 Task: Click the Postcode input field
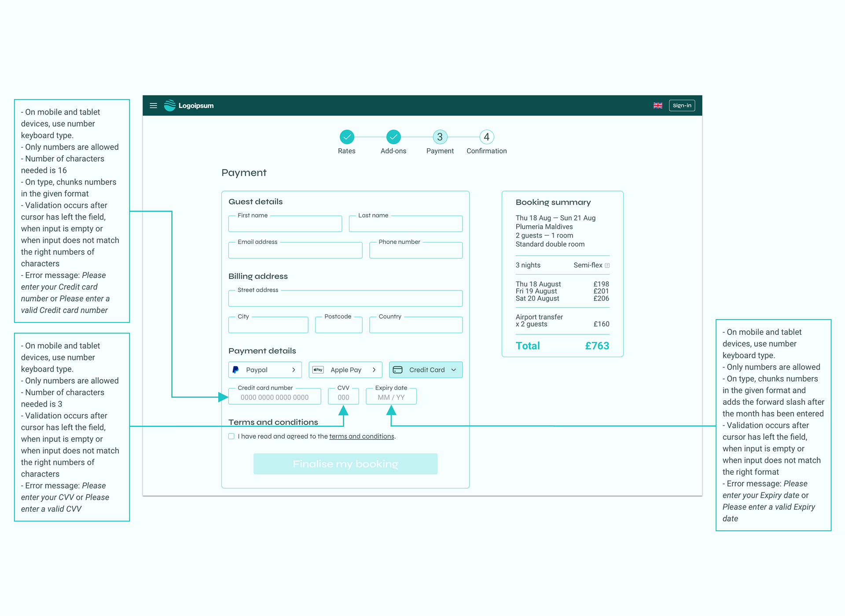coord(339,325)
